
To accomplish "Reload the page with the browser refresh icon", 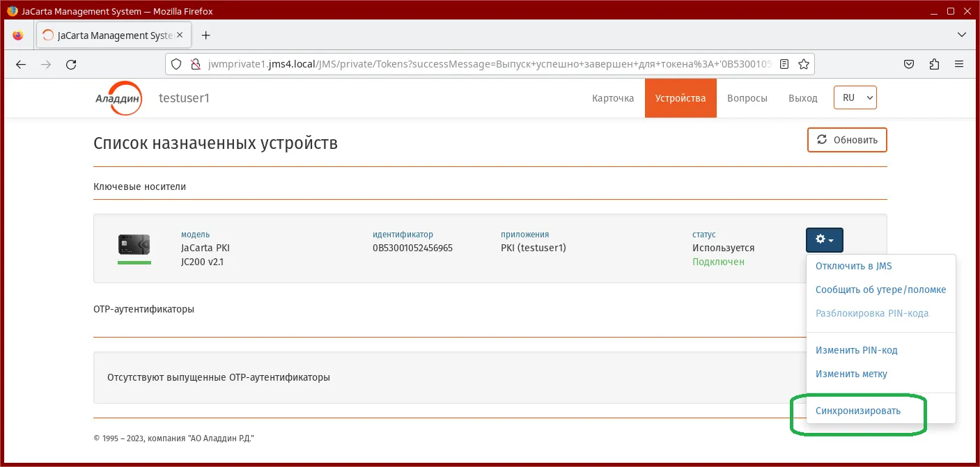I will point(71,64).
